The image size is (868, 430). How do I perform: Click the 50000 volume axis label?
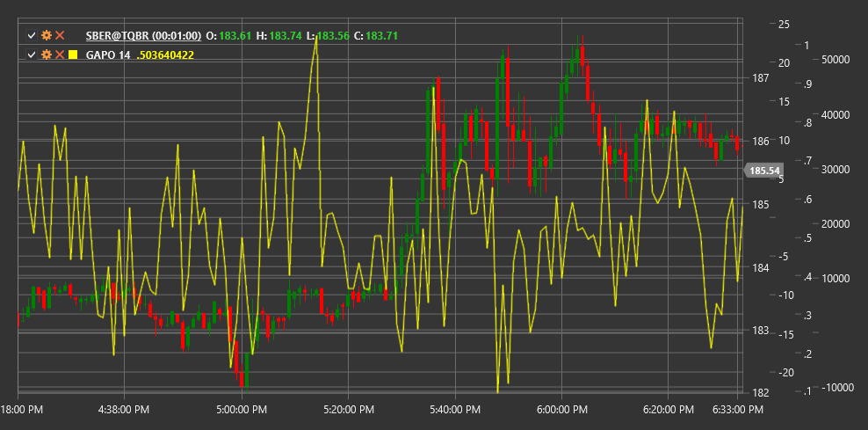(835, 60)
